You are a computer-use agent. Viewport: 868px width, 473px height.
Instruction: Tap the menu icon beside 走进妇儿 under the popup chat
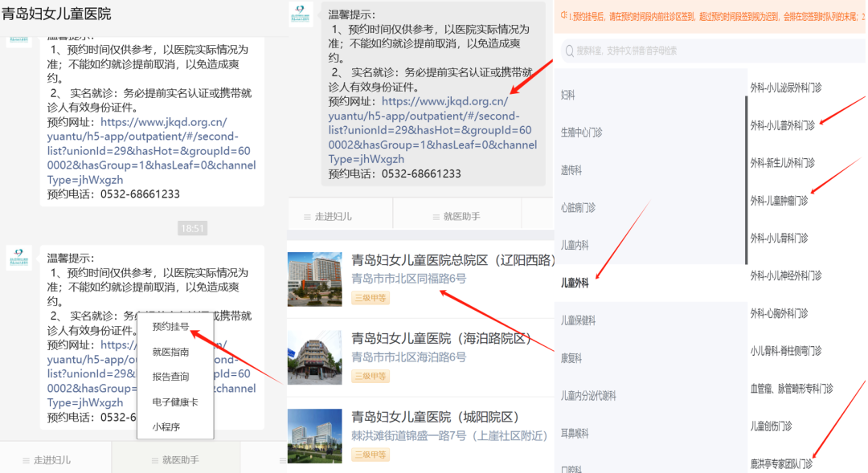(26, 460)
